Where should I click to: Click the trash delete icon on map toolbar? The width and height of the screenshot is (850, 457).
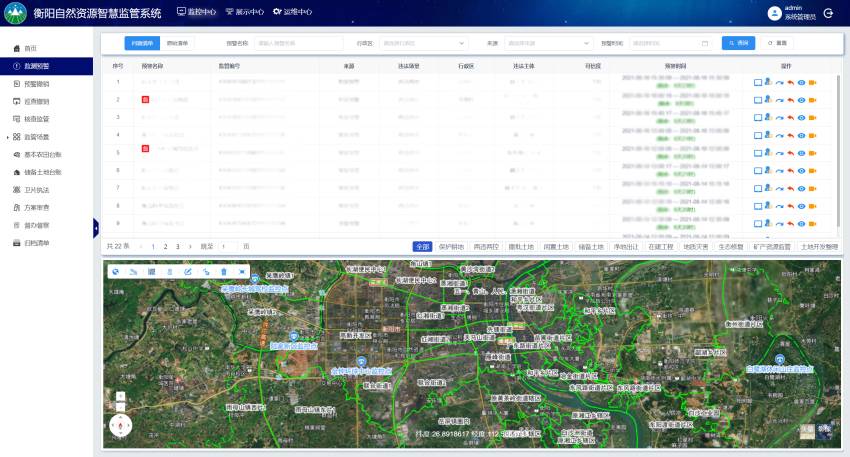click(x=223, y=272)
